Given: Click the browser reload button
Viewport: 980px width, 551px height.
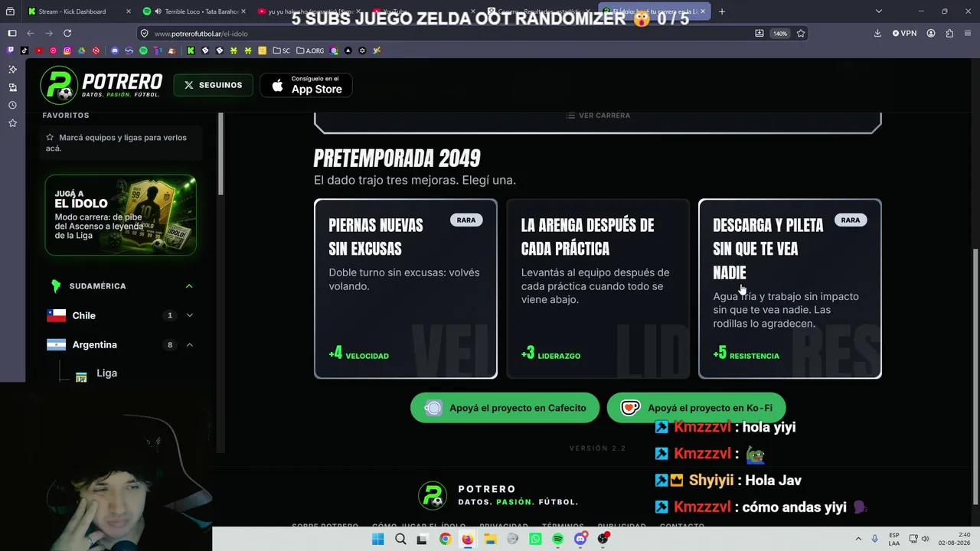Looking at the screenshot, I should (x=67, y=34).
